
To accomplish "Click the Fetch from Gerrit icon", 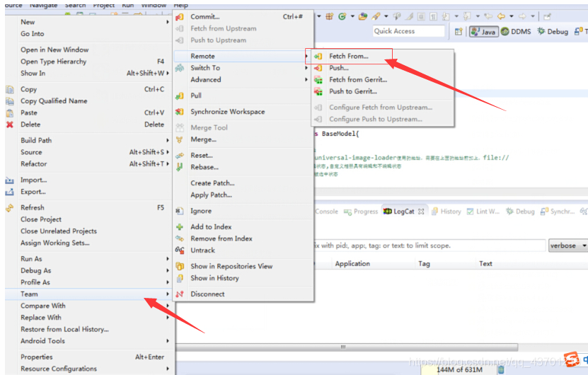I will click(x=318, y=79).
